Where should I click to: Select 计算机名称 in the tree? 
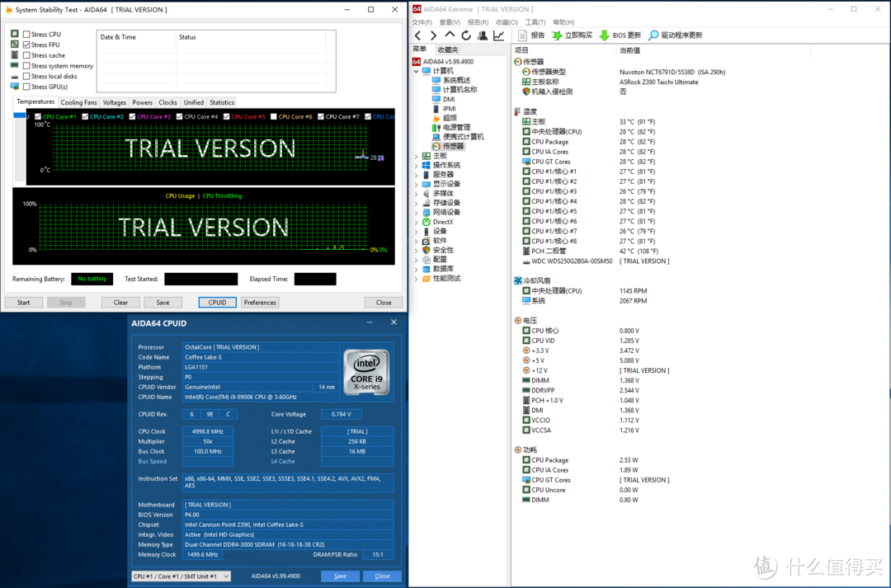pyautogui.click(x=455, y=90)
